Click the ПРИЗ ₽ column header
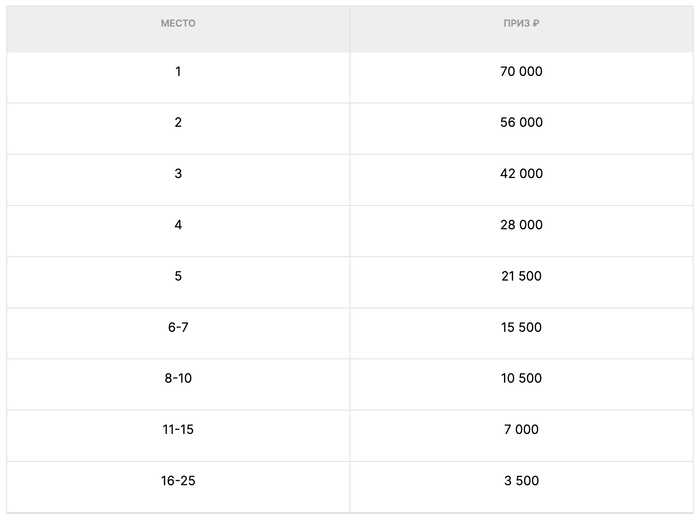This screenshot has width=700, height=519. click(x=521, y=23)
